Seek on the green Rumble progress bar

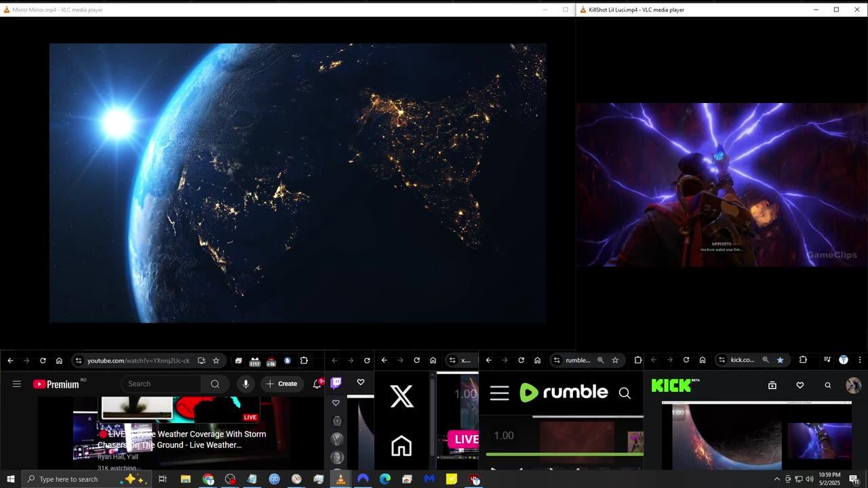pyautogui.click(x=564, y=454)
